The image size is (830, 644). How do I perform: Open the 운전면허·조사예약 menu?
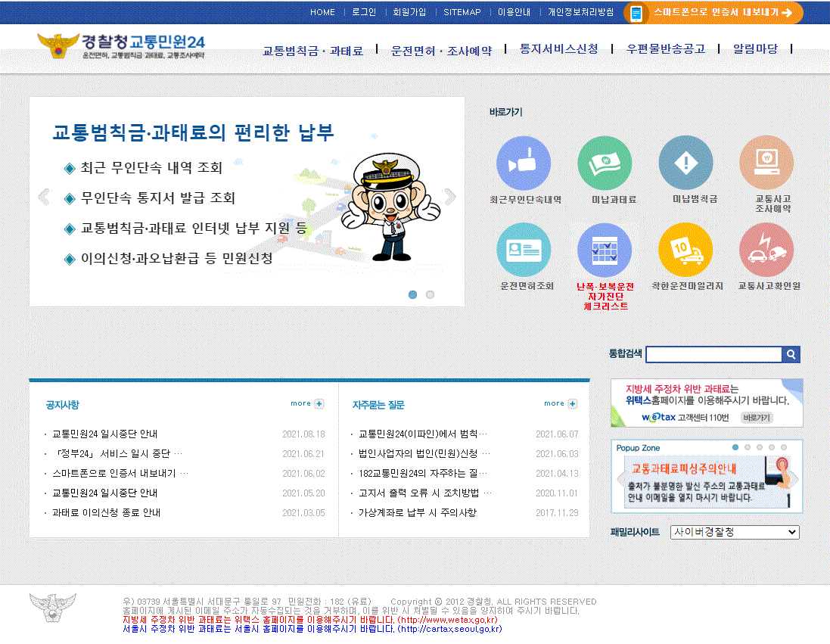(441, 51)
